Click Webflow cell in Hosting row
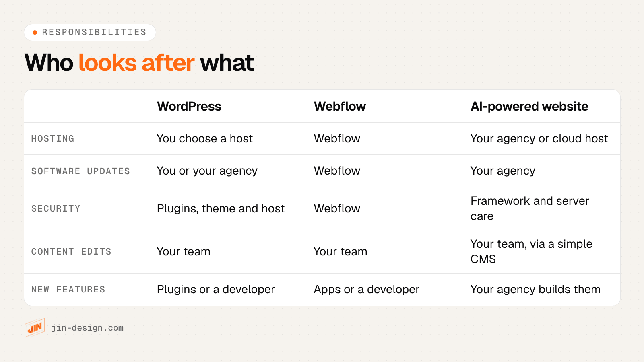This screenshot has width=644, height=362. click(x=337, y=138)
